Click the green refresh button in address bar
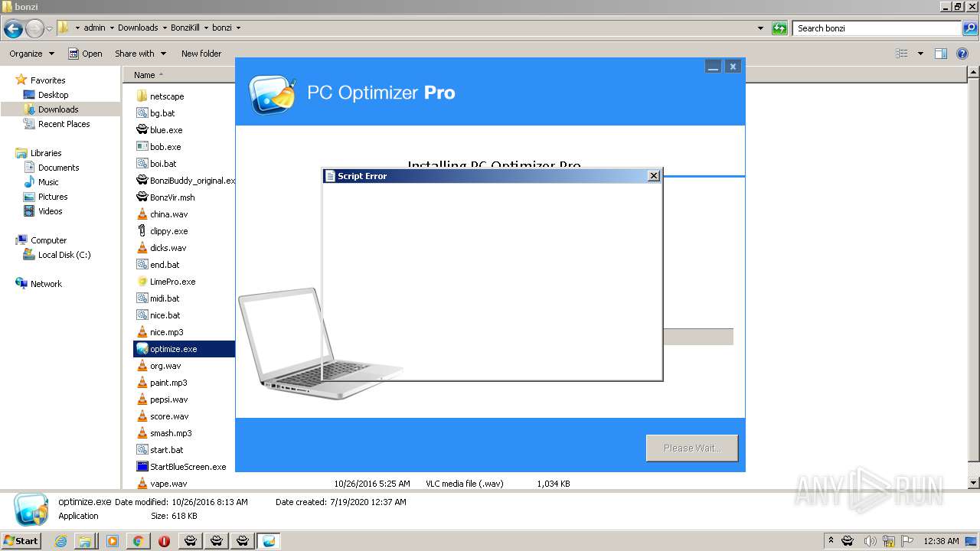This screenshot has width=980, height=551. [x=779, y=28]
